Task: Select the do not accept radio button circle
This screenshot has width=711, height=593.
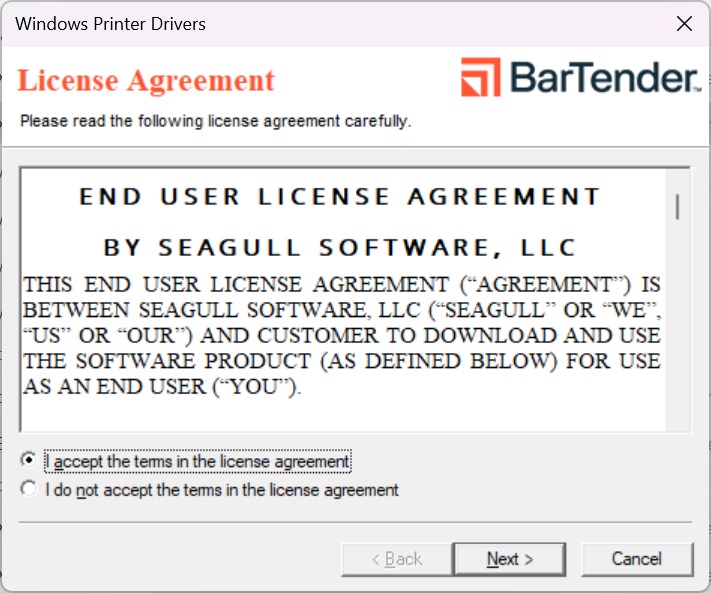Action: point(29,490)
